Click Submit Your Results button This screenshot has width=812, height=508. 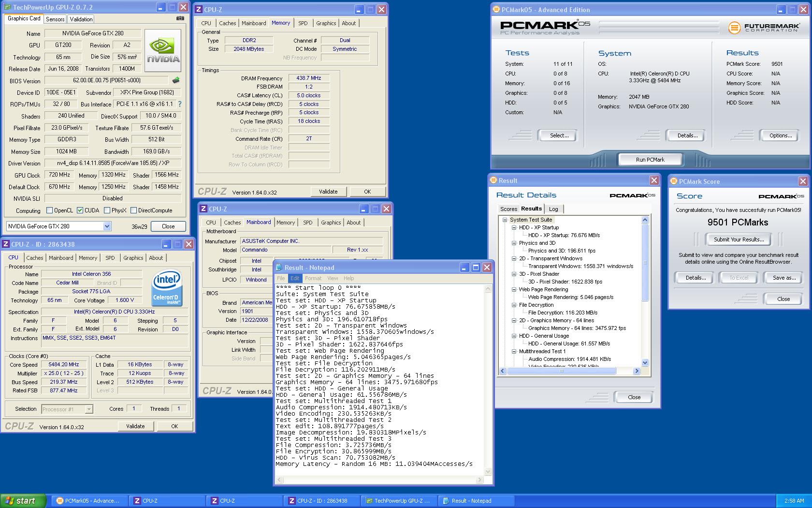(739, 239)
